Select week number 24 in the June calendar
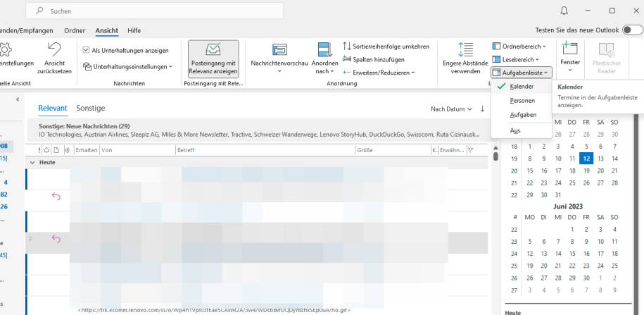The height and width of the screenshot is (315, 644). [x=514, y=254]
